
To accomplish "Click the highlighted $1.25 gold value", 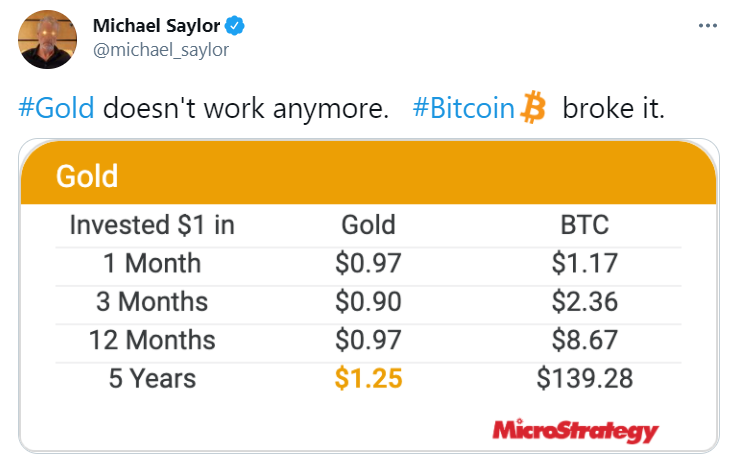I will pyautogui.click(x=368, y=378).
